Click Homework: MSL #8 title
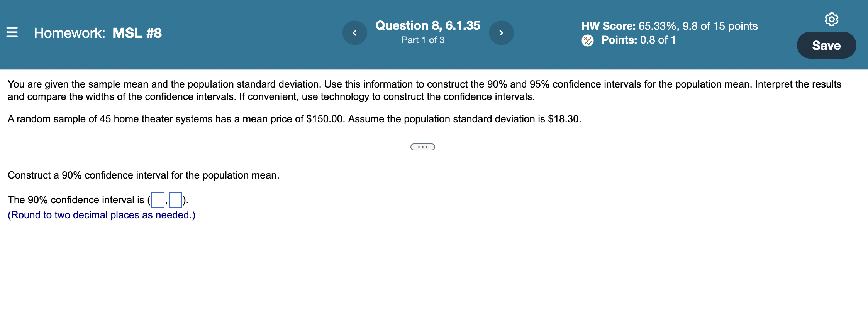This screenshot has height=324, width=868. pos(98,33)
